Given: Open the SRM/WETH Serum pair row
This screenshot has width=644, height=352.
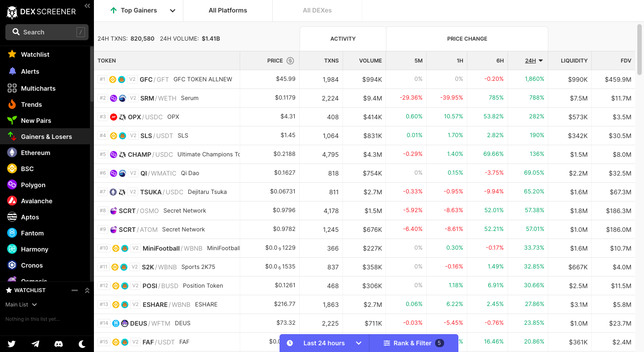Looking at the screenshot, I should 364,98.
